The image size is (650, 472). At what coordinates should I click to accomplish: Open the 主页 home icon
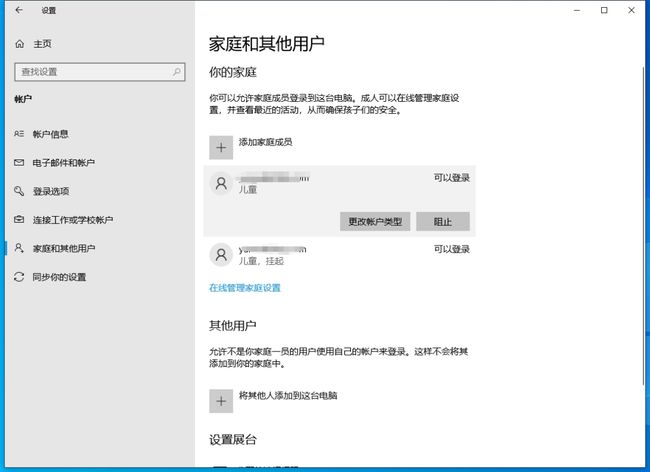[19, 44]
